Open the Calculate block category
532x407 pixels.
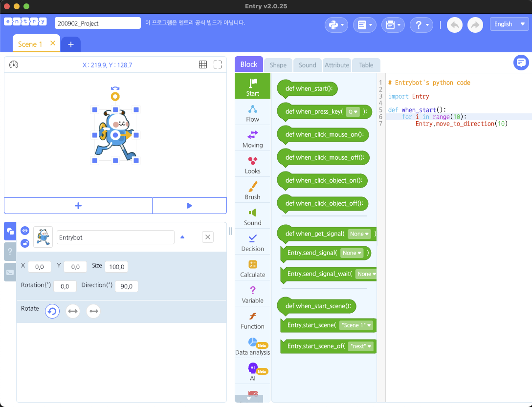[x=252, y=268]
